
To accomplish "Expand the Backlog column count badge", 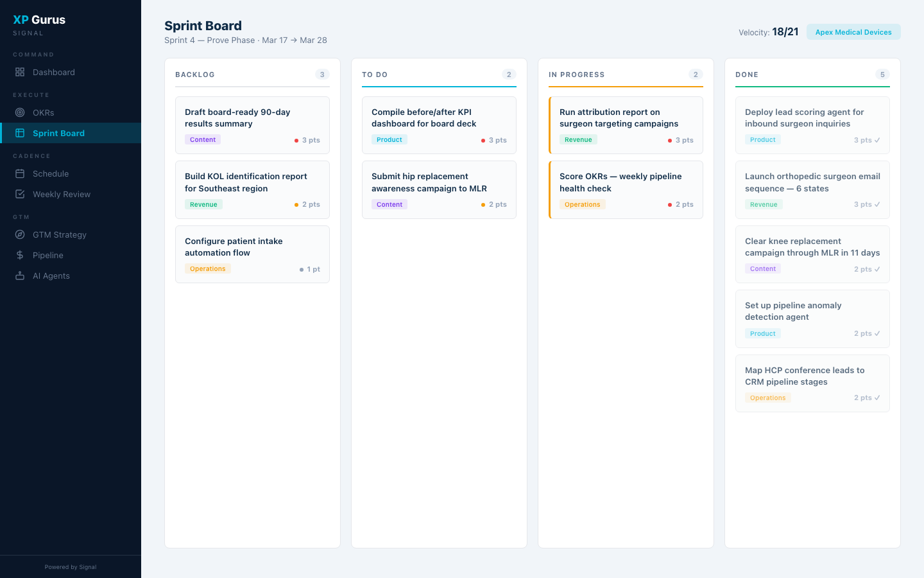I will [322, 74].
